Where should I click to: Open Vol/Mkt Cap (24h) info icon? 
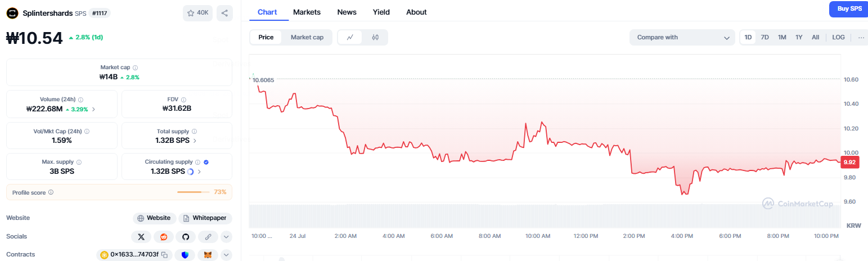(87, 131)
